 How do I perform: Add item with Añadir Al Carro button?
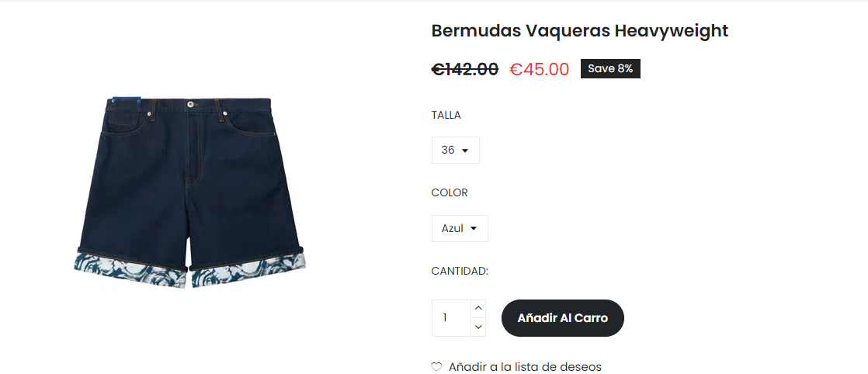[x=562, y=318]
